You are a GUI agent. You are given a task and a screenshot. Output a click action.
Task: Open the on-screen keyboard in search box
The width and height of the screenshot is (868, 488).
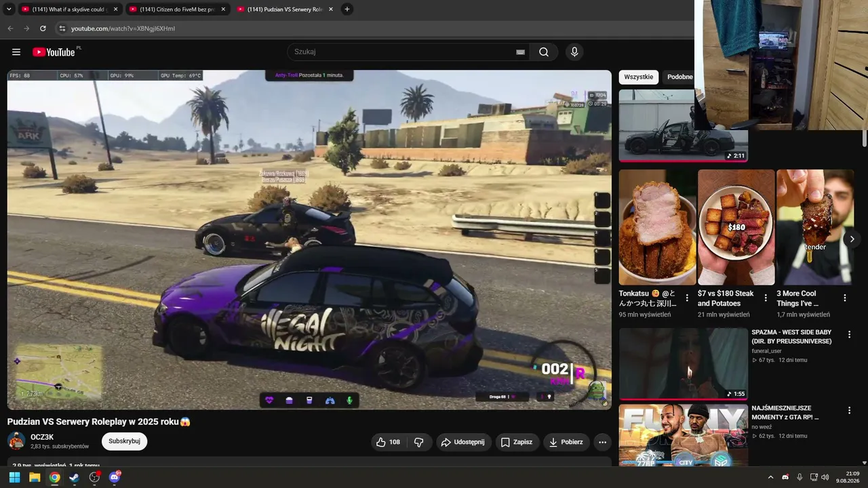coord(520,52)
